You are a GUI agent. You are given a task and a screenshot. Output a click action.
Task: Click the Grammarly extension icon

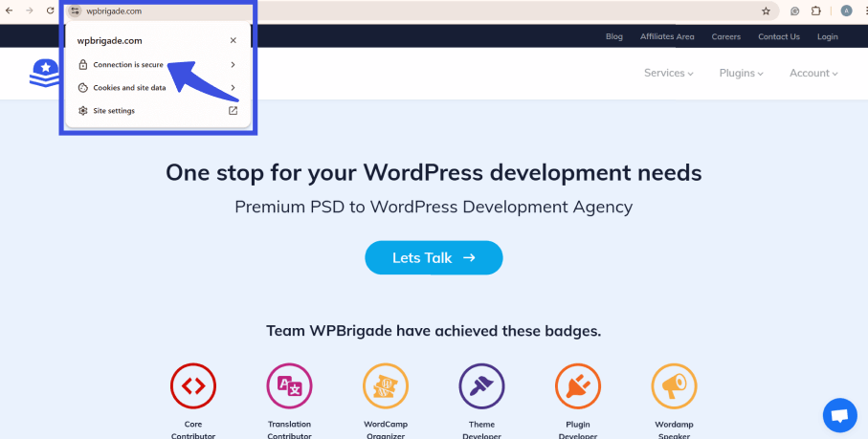click(x=795, y=11)
